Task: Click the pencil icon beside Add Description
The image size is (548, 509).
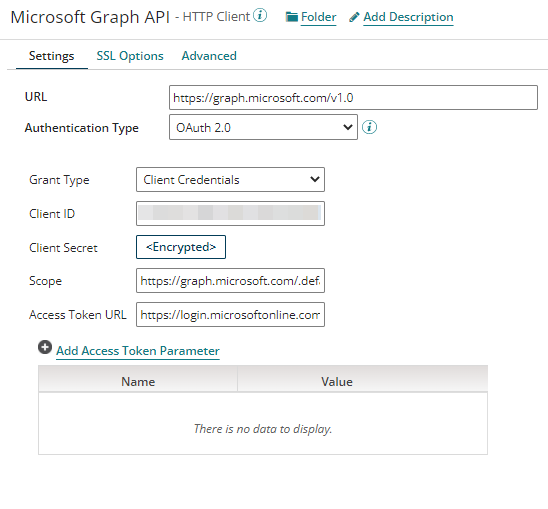Action: 354,17
